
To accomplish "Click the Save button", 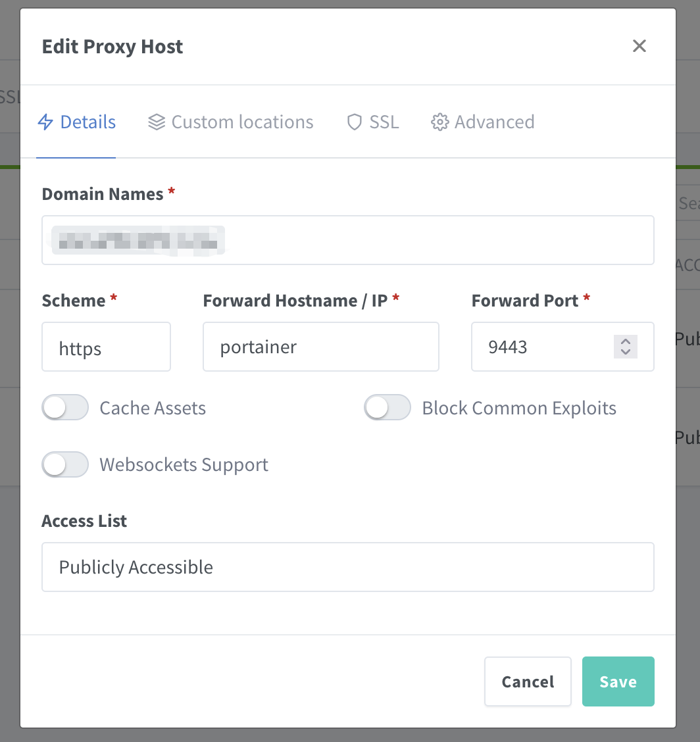I will tap(618, 681).
